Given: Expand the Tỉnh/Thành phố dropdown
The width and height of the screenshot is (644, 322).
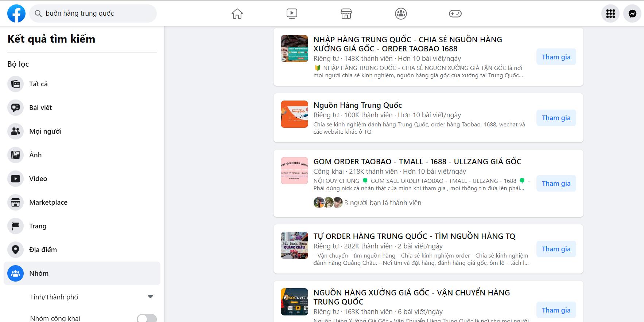Looking at the screenshot, I should tap(150, 297).
